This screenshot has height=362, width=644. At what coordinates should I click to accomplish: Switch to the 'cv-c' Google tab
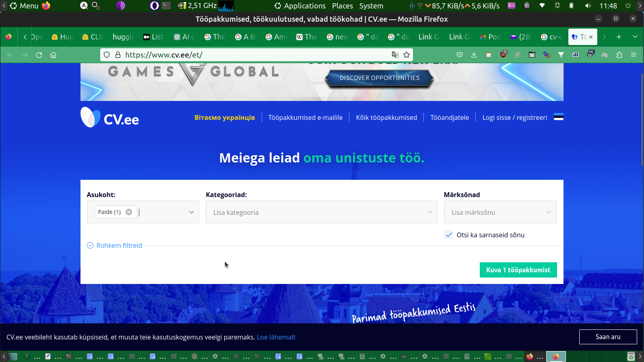[551, 37]
